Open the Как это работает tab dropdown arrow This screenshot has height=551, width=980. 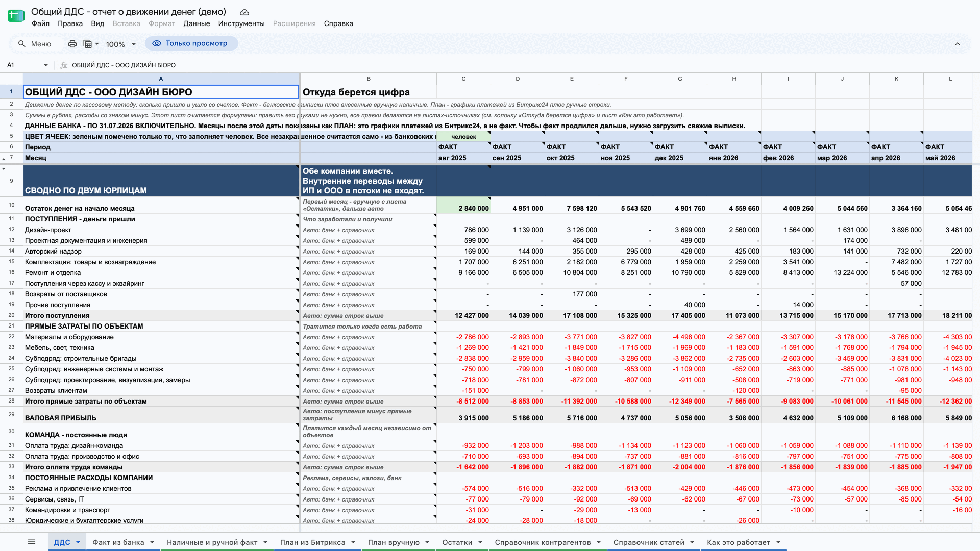tap(778, 542)
